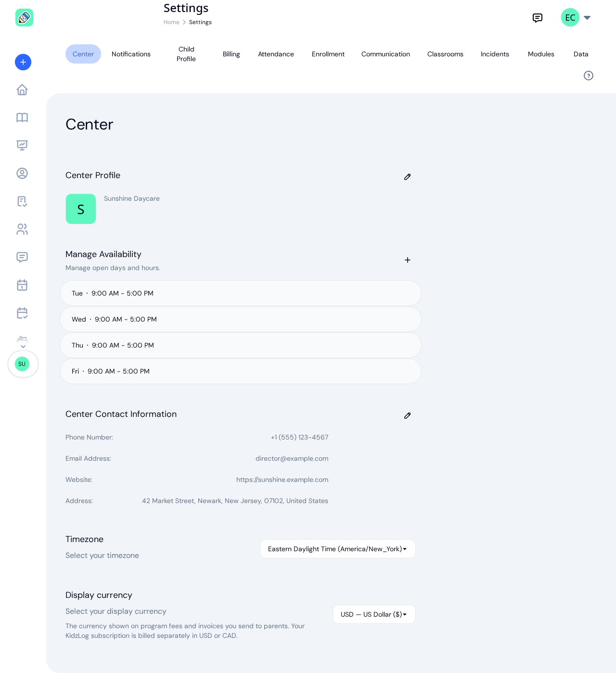
Task: Switch to the Communication tab
Action: pos(385,54)
